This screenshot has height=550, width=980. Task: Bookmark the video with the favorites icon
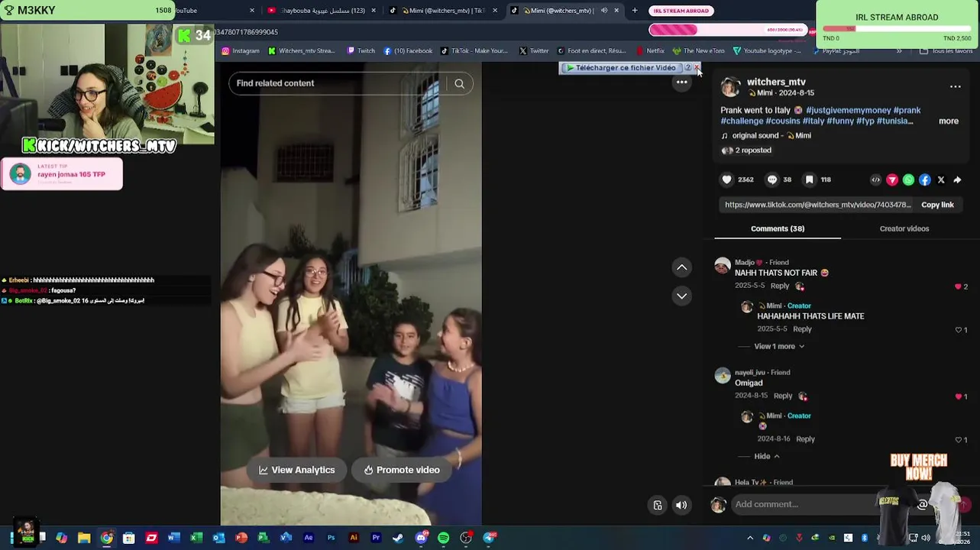pos(809,180)
